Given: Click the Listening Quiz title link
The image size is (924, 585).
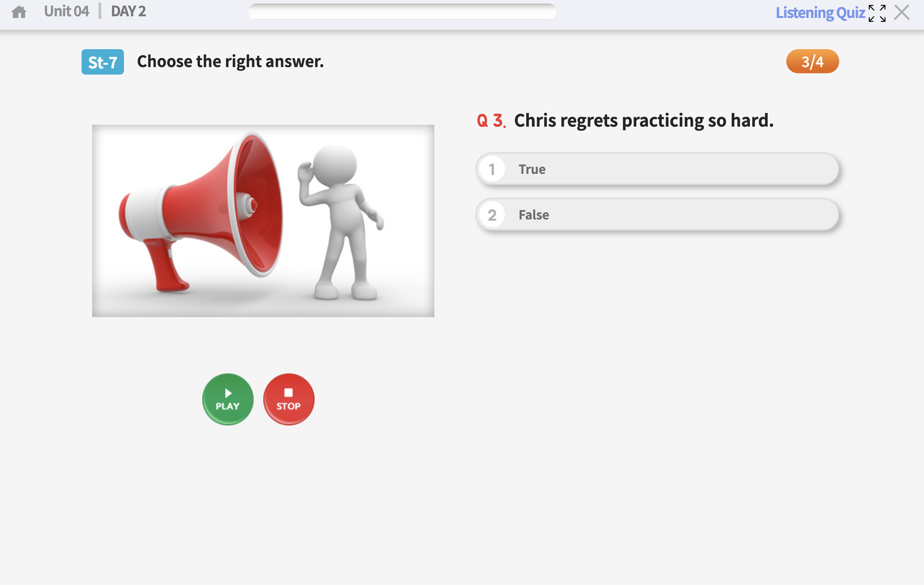Looking at the screenshot, I should click(820, 13).
